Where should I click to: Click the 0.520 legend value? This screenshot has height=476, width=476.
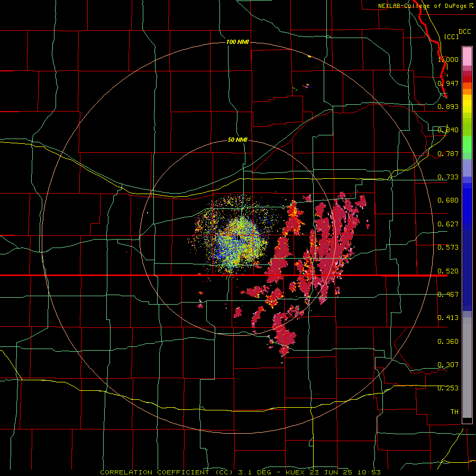click(448, 271)
